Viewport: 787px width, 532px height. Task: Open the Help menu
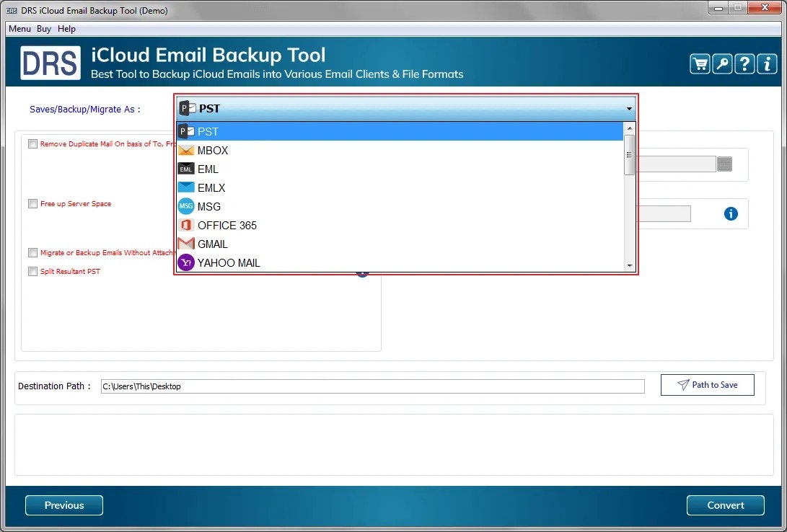pos(66,29)
